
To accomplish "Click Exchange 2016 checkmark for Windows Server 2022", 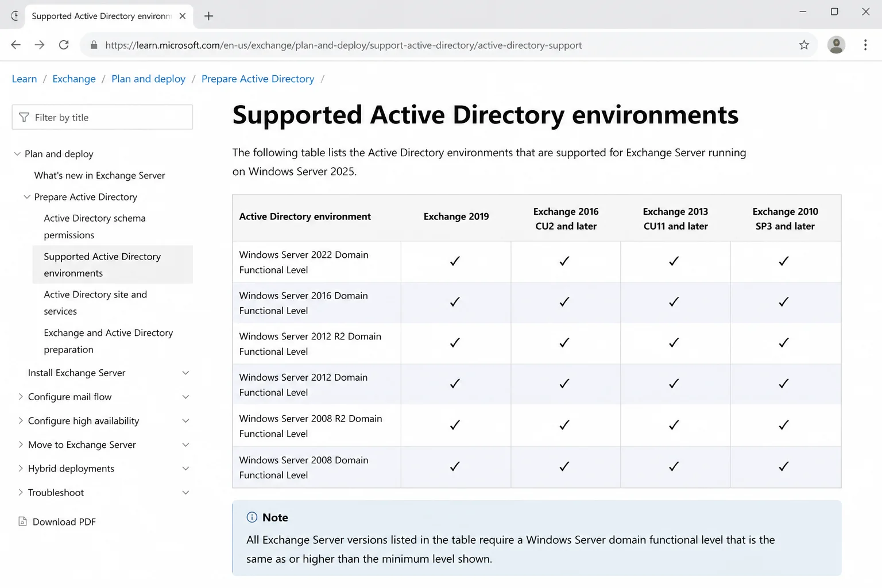I will click(x=564, y=261).
